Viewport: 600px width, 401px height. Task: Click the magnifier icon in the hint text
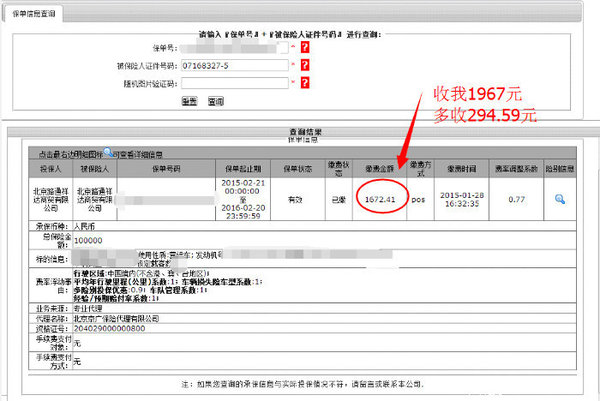coord(108,153)
